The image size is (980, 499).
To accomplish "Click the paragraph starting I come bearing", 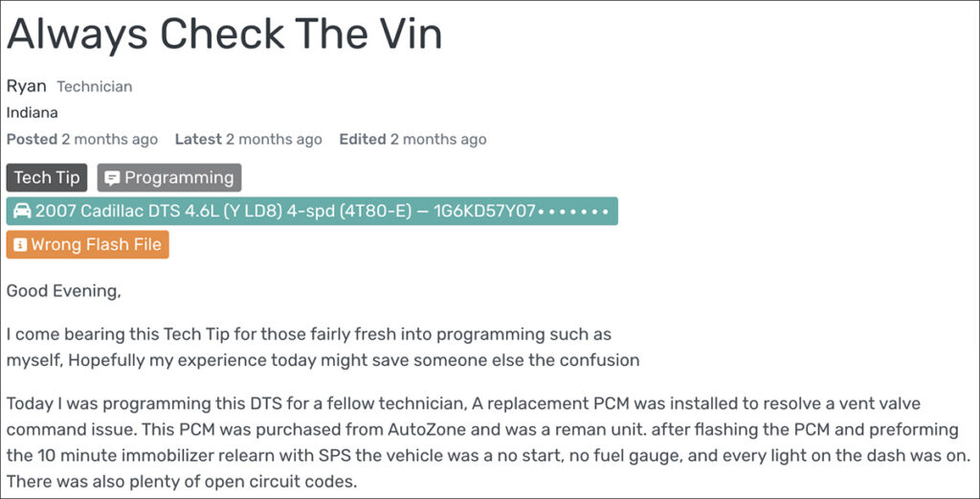I will pyautogui.click(x=323, y=348).
